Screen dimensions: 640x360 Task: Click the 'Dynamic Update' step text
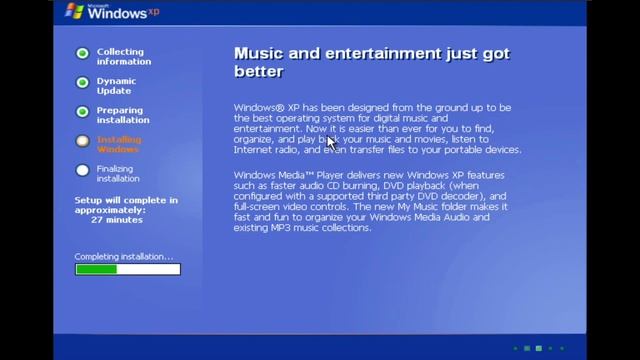[116, 86]
